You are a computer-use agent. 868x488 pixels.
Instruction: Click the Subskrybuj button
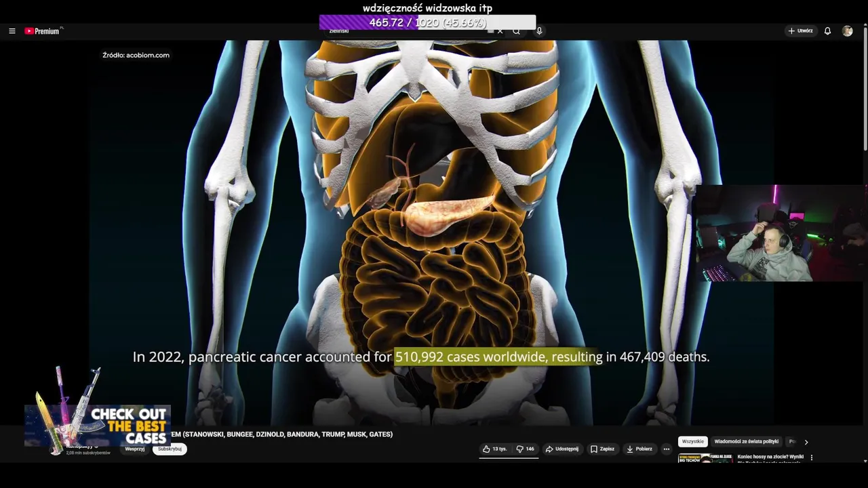tap(170, 449)
